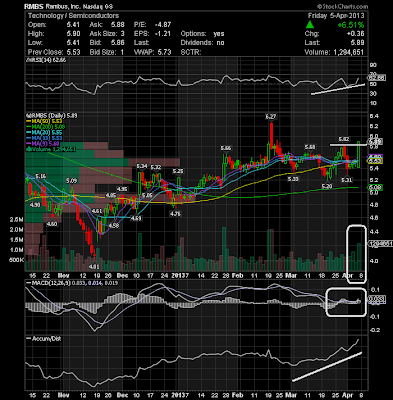Click the 90 level on RSI axis
Image resolution: width=393 pixels, height=400 pixels.
[x=373, y=65]
